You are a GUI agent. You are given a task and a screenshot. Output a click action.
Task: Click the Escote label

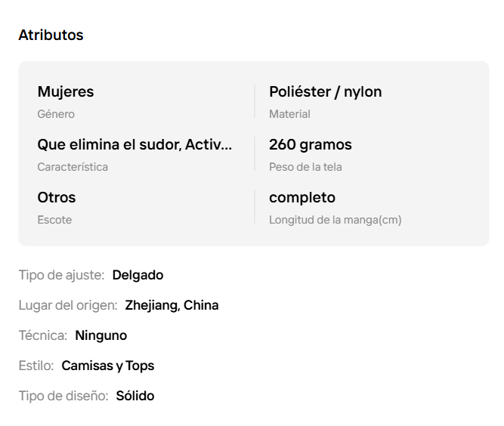54,220
